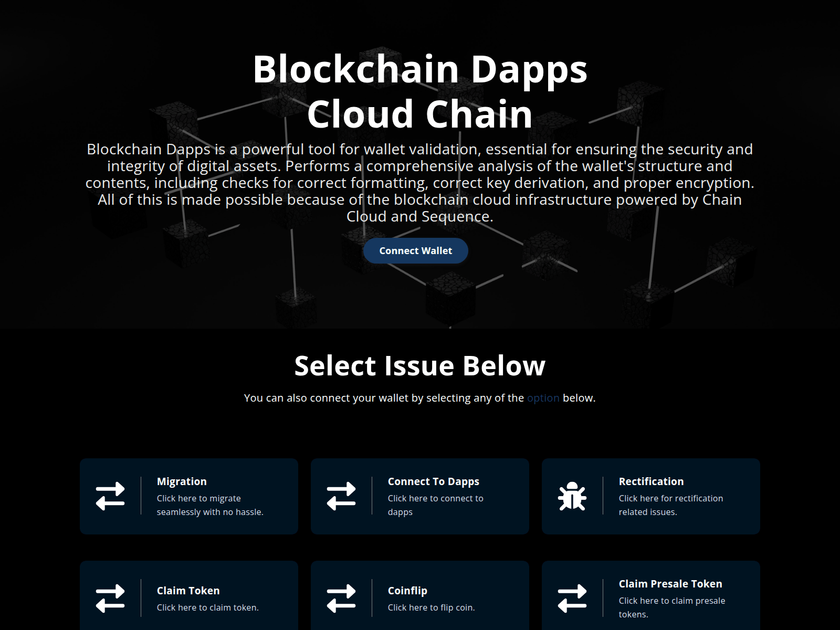Screen dimensions: 840x630
Task: Choose the Claim Presale Token heading
Action: 670,584
